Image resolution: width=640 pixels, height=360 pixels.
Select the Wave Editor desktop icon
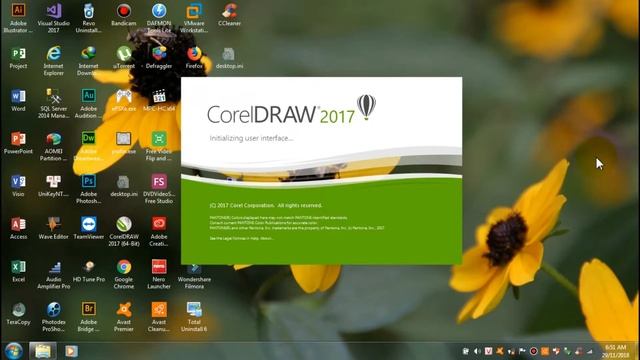53,228
